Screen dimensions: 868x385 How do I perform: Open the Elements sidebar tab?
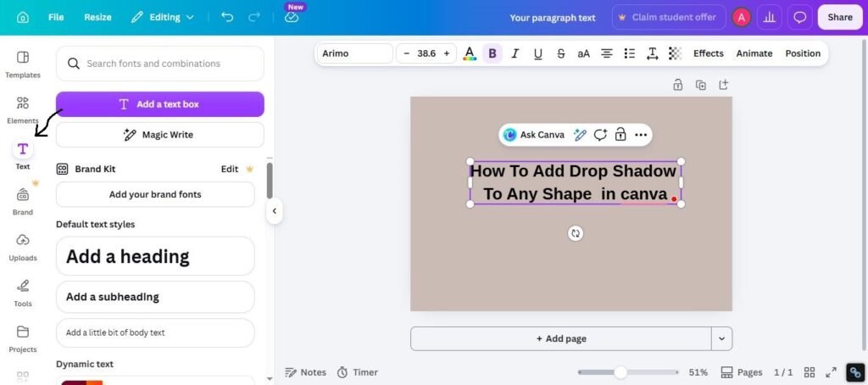pyautogui.click(x=23, y=110)
